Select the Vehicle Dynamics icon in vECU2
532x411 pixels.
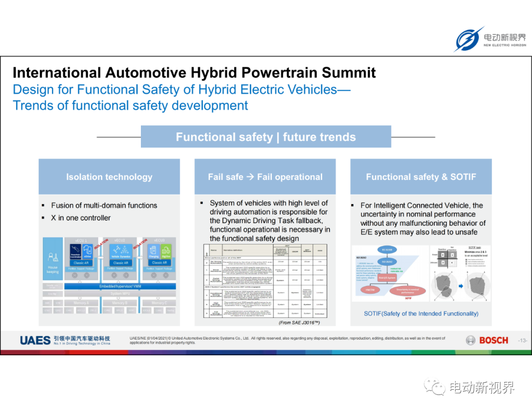click(121, 251)
